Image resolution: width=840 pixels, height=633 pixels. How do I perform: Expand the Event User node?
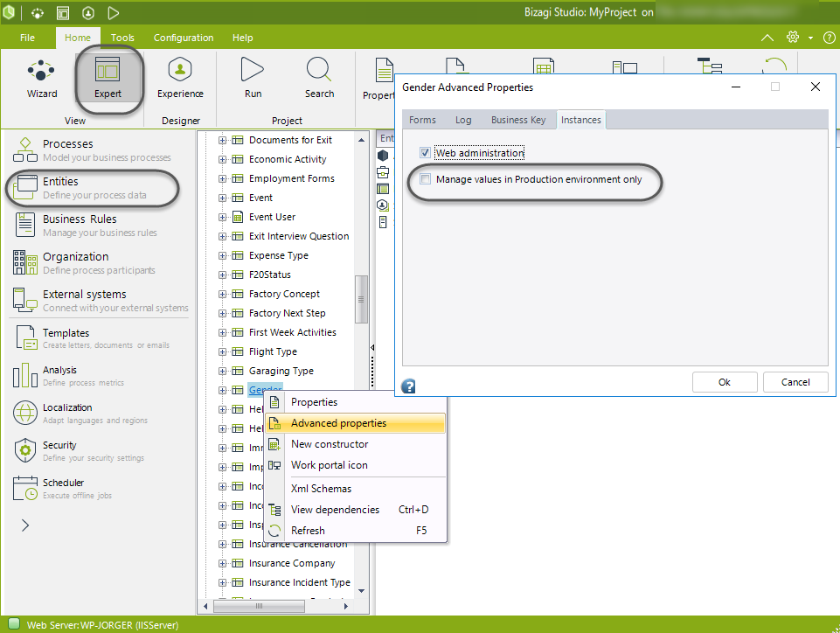pos(222,218)
